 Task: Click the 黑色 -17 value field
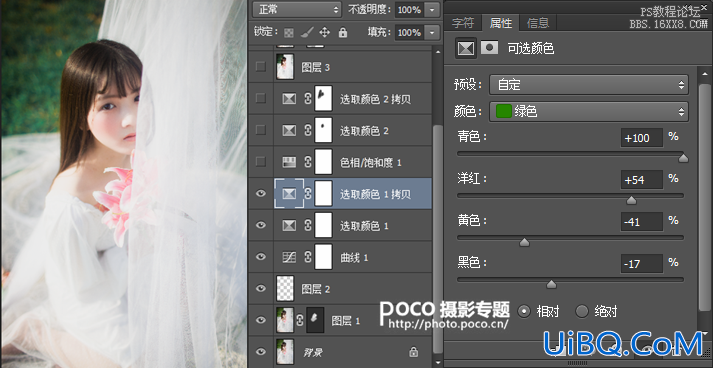tap(642, 264)
